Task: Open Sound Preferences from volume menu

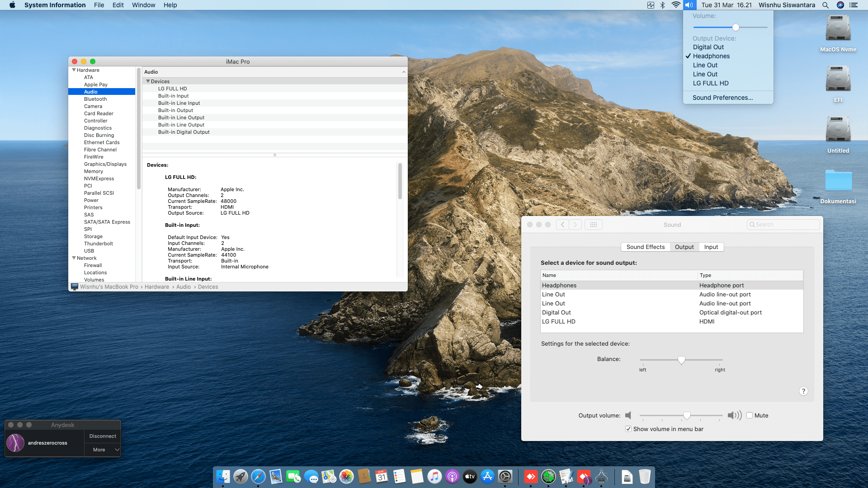Action: pos(728,98)
